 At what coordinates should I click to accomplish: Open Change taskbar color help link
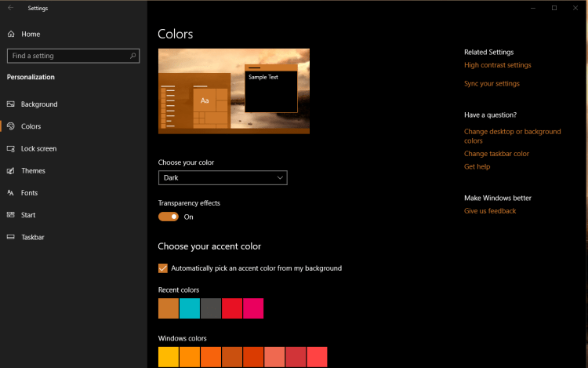(496, 154)
